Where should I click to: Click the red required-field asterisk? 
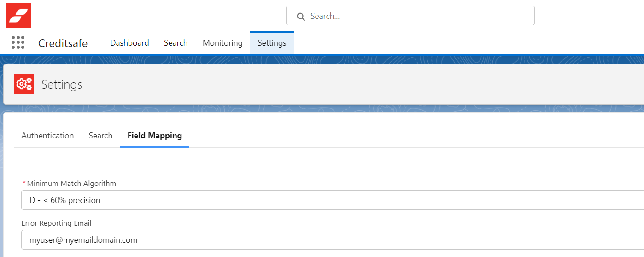(24, 184)
